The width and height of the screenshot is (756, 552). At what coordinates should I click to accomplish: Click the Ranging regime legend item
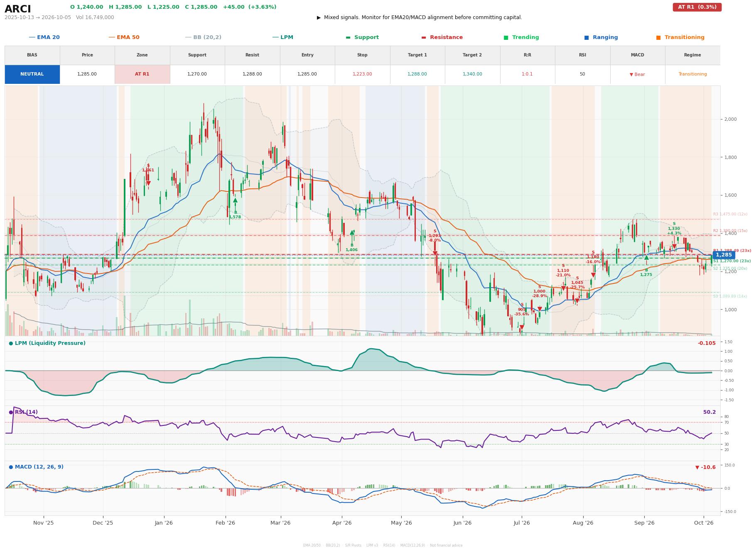click(x=601, y=37)
